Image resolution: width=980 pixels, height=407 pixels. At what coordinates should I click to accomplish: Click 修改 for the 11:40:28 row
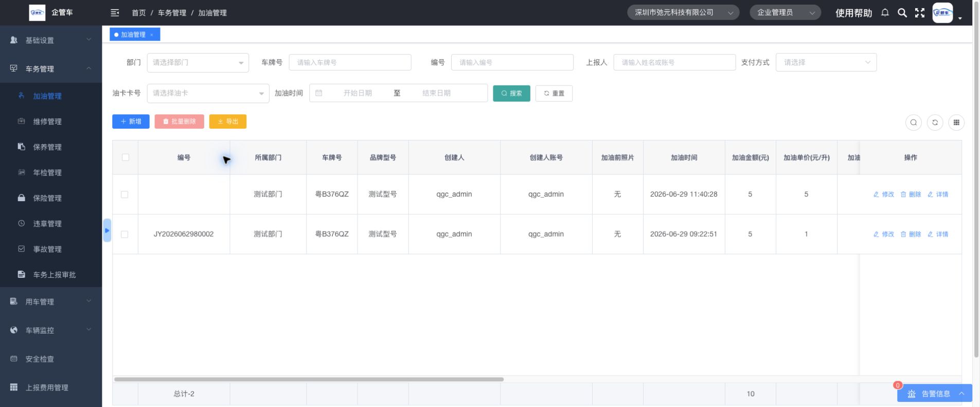point(884,194)
